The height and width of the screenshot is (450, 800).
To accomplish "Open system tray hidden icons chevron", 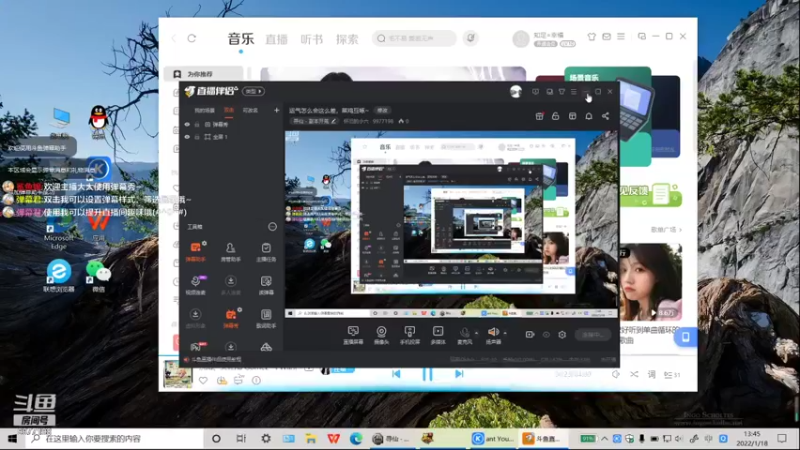I will click(x=605, y=438).
